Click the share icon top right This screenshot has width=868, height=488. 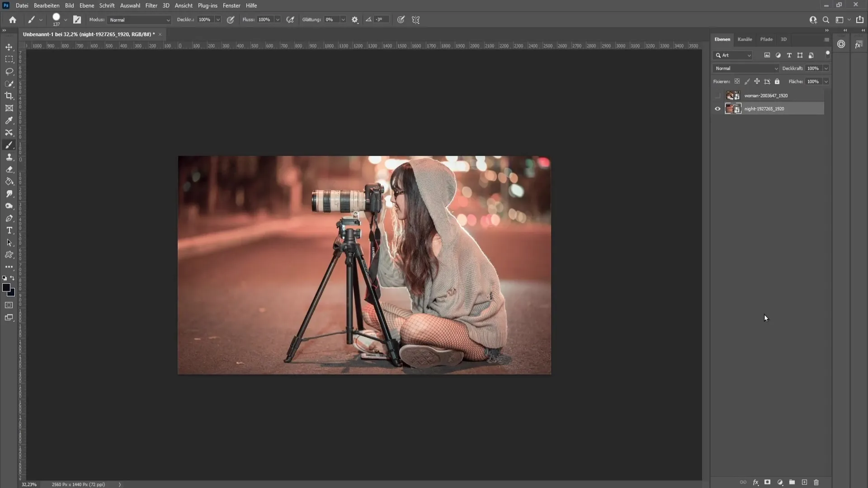860,19
